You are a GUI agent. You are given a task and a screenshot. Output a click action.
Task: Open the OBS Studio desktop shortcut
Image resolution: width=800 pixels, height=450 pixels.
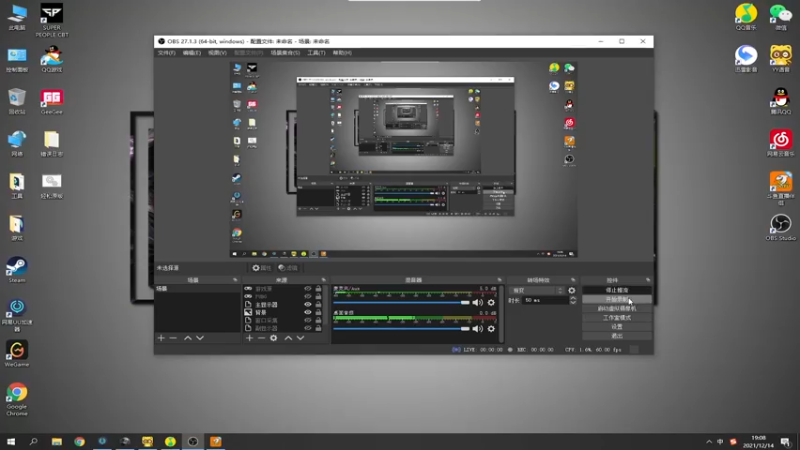[x=781, y=228]
